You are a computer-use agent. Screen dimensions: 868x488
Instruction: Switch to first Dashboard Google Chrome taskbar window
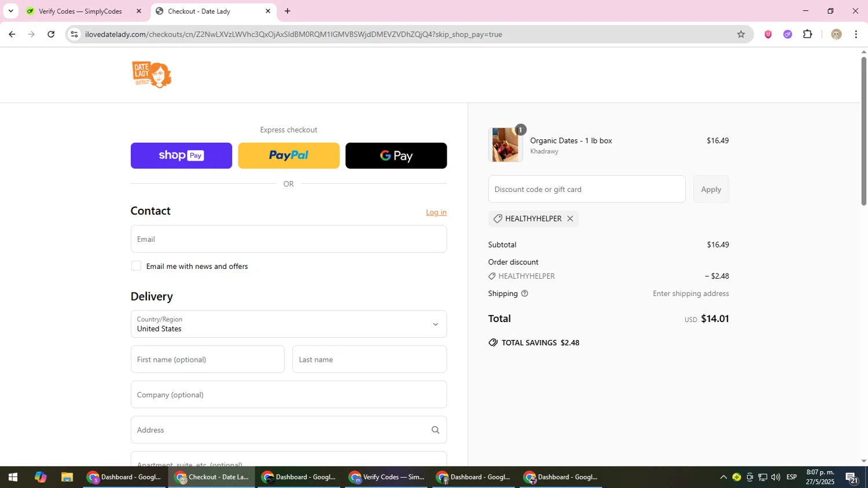[124, 477]
